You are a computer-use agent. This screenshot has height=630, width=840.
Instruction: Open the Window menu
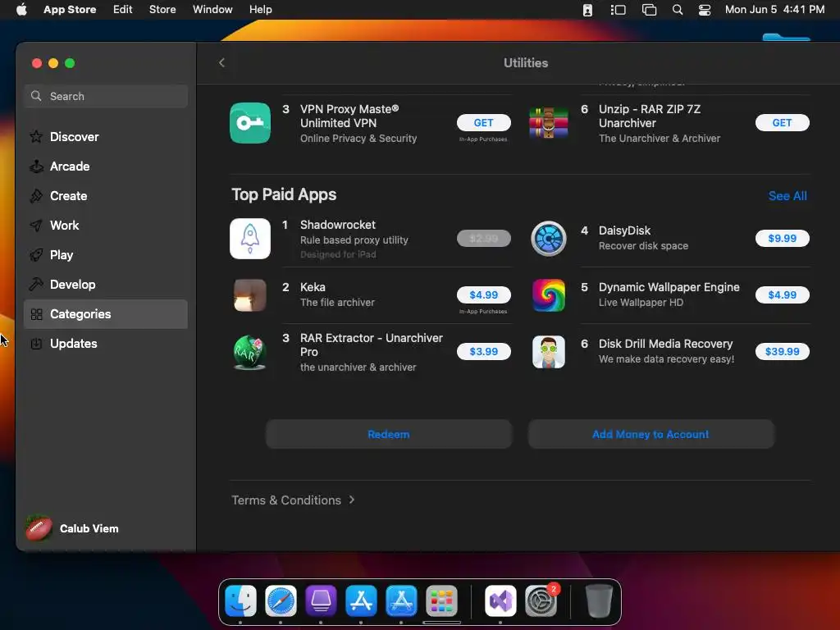pos(212,10)
